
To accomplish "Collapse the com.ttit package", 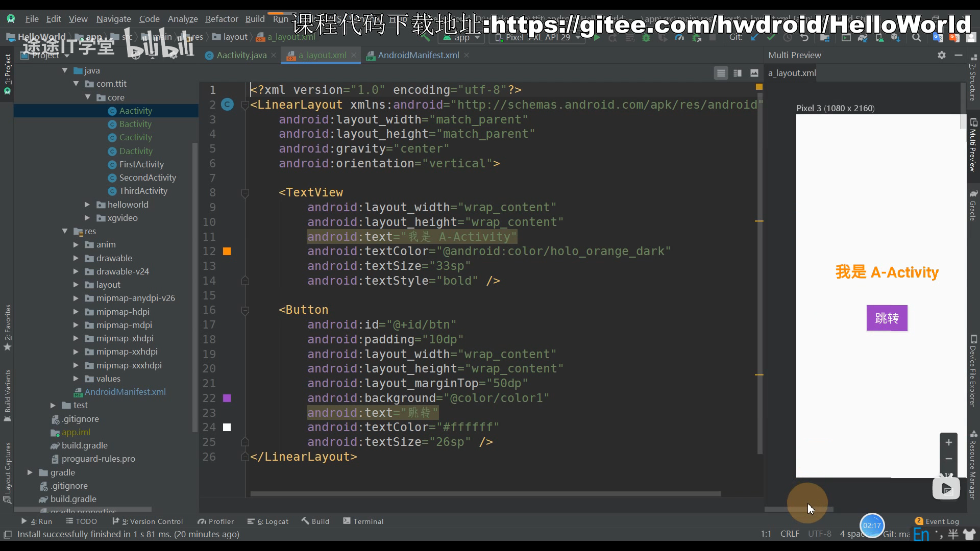I will (x=76, y=84).
